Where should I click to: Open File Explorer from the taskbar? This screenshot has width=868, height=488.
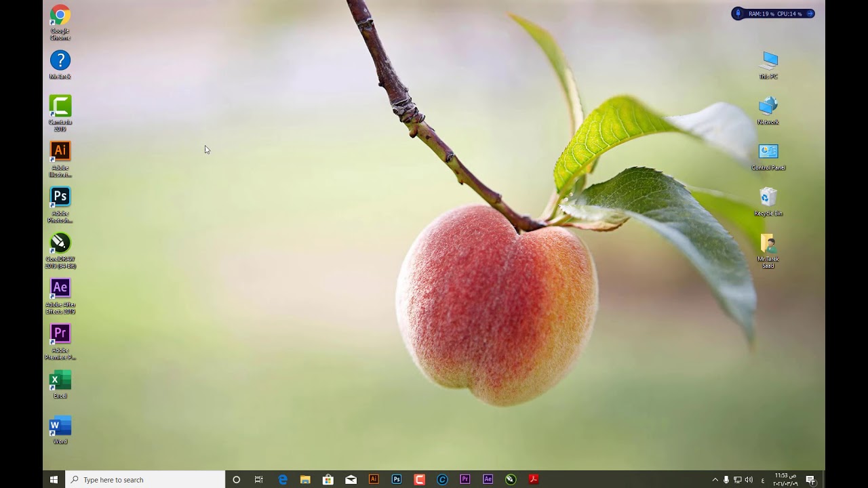305,479
